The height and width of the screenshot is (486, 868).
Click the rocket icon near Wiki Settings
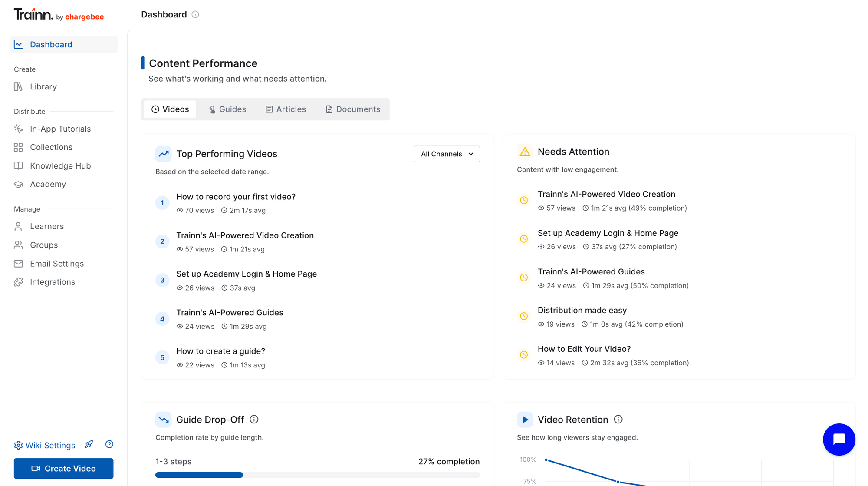[89, 444]
